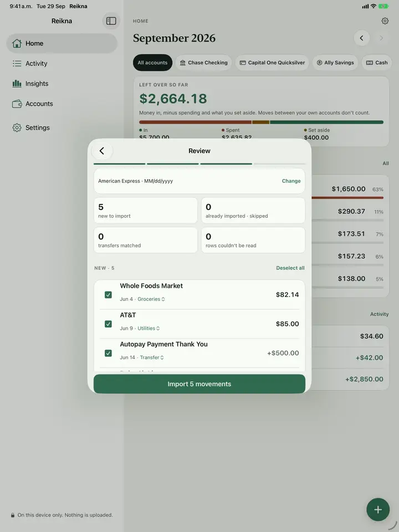Click the 'transfers matched' card

[146, 240]
